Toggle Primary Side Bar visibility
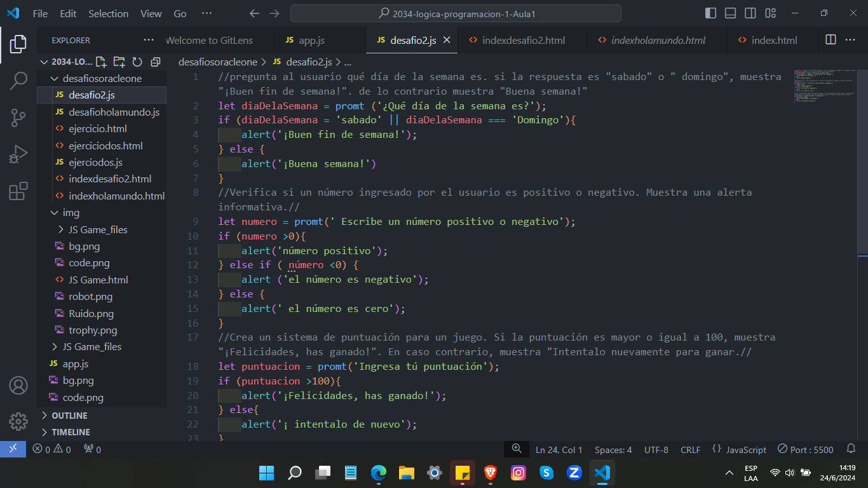 (x=711, y=13)
